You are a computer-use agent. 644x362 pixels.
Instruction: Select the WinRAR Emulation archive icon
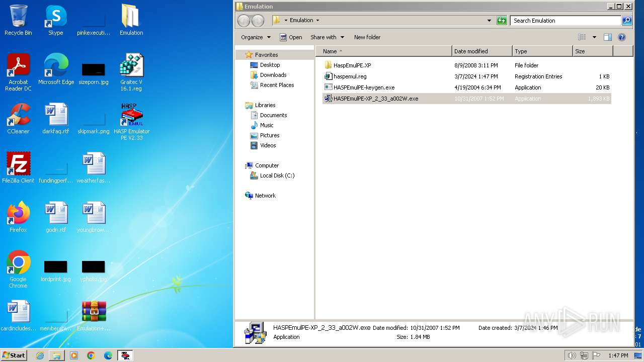94,316
